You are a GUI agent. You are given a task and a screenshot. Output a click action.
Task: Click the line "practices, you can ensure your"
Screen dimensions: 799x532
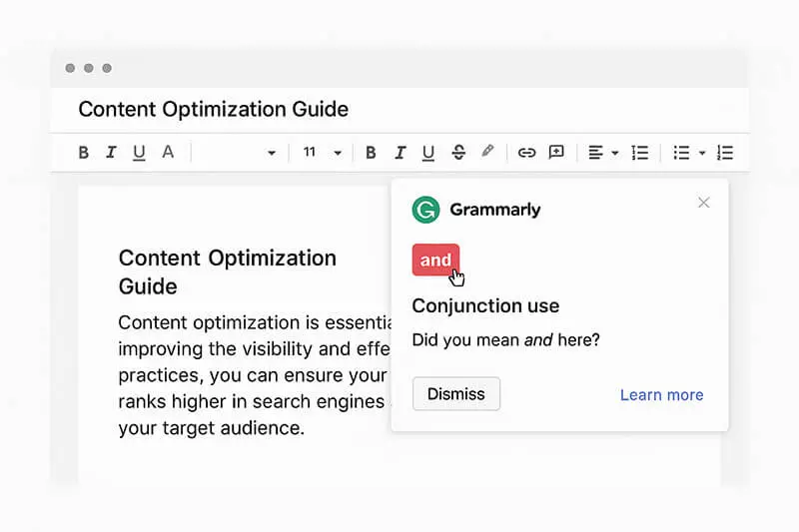click(253, 375)
